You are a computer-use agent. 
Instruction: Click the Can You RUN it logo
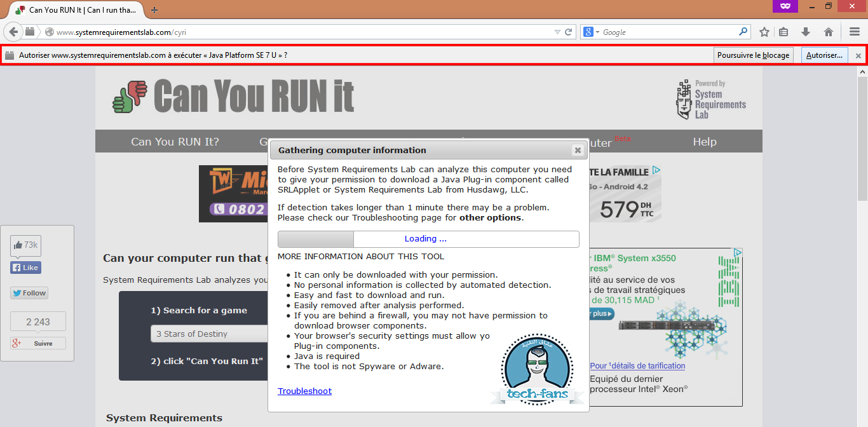click(x=233, y=97)
